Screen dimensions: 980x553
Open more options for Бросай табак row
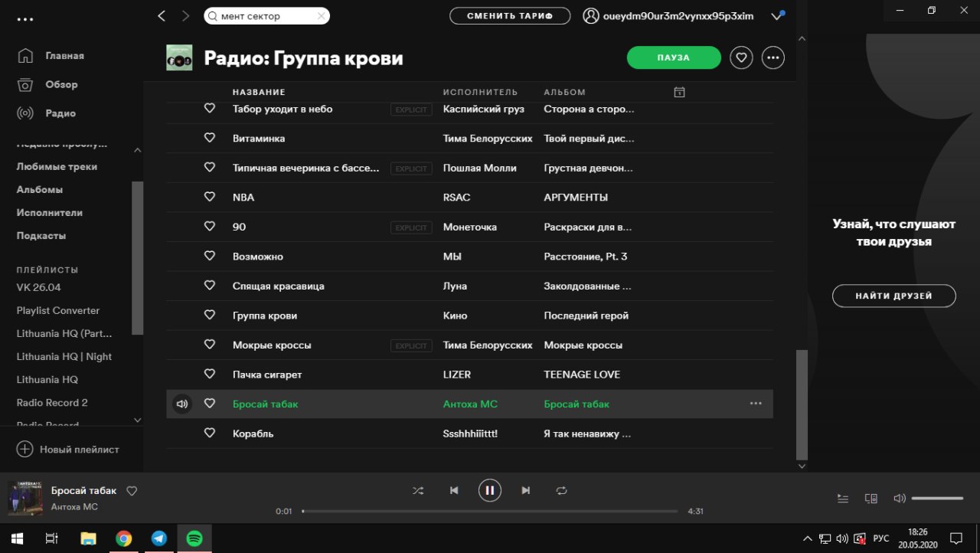(x=756, y=404)
